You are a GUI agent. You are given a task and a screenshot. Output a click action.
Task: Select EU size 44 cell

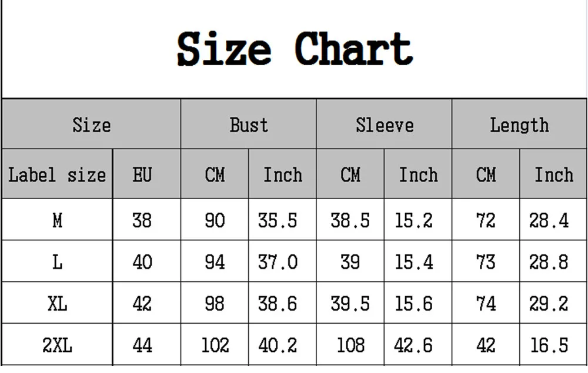(x=146, y=345)
